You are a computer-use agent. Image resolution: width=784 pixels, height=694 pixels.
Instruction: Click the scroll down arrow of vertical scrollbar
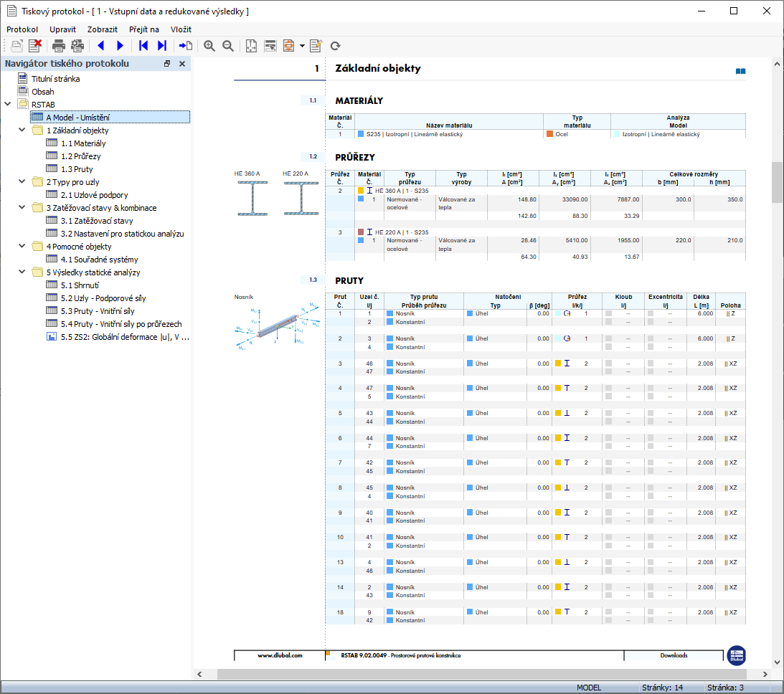pyautogui.click(x=777, y=662)
